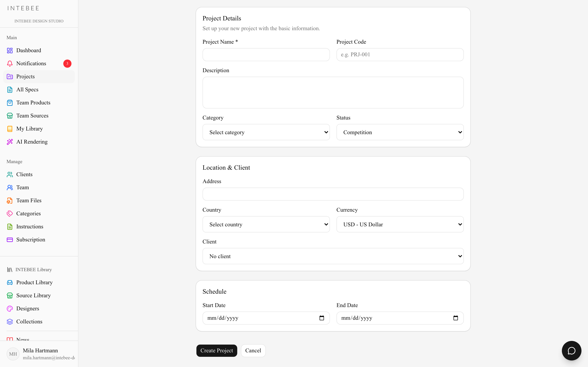Viewport: 588px width, 367px height.
Task: Click the End Date calendar icon
Action: point(455,318)
